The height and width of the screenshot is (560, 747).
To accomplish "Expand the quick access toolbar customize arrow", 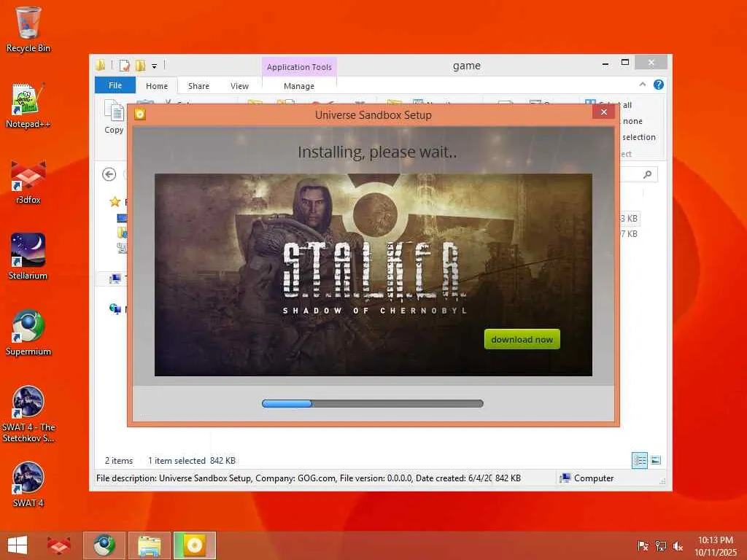I will coord(155,66).
